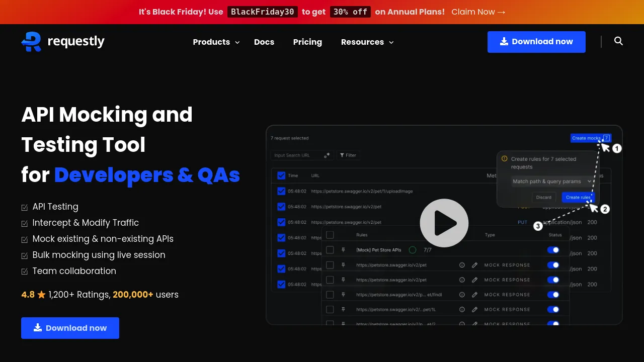Open the search icon in header
Image resolution: width=644 pixels, height=362 pixels.
[619, 41]
